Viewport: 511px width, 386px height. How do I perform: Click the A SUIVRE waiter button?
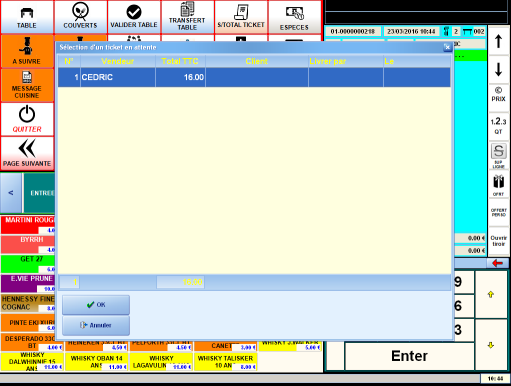pos(27,51)
